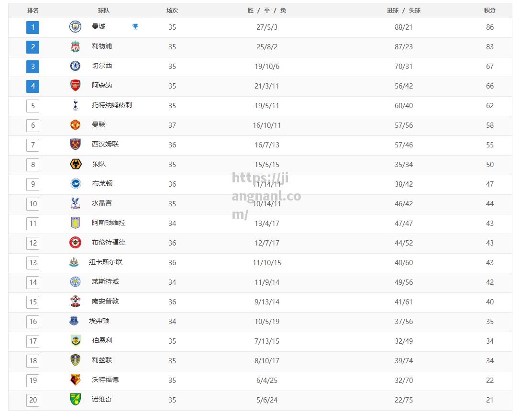Click the Chelsea club crest
The image size is (532, 414).
pyautogui.click(x=75, y=66)
